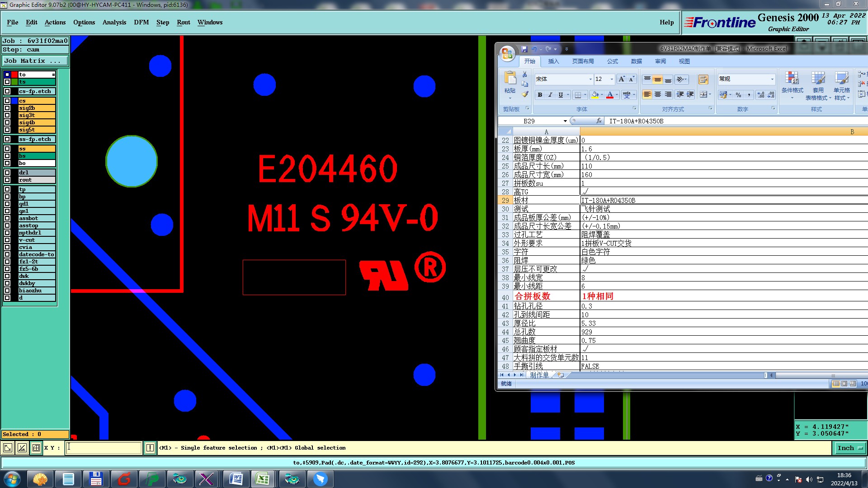Click the volume tray icon
This screenshot has width=868, height=488.
click(809, 479)
